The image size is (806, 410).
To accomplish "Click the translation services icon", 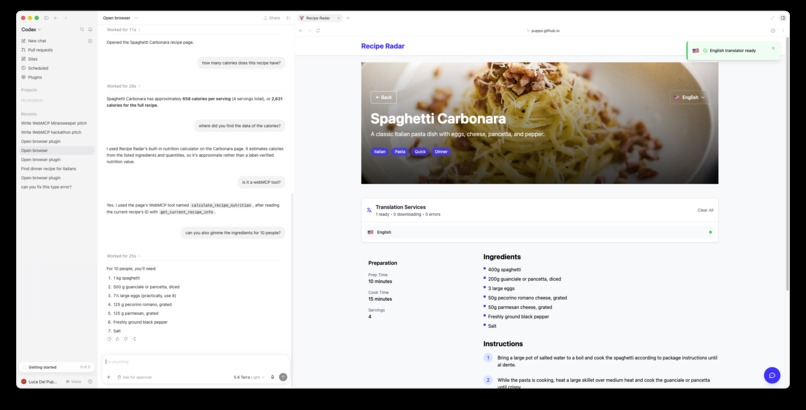I will [369, 210].
